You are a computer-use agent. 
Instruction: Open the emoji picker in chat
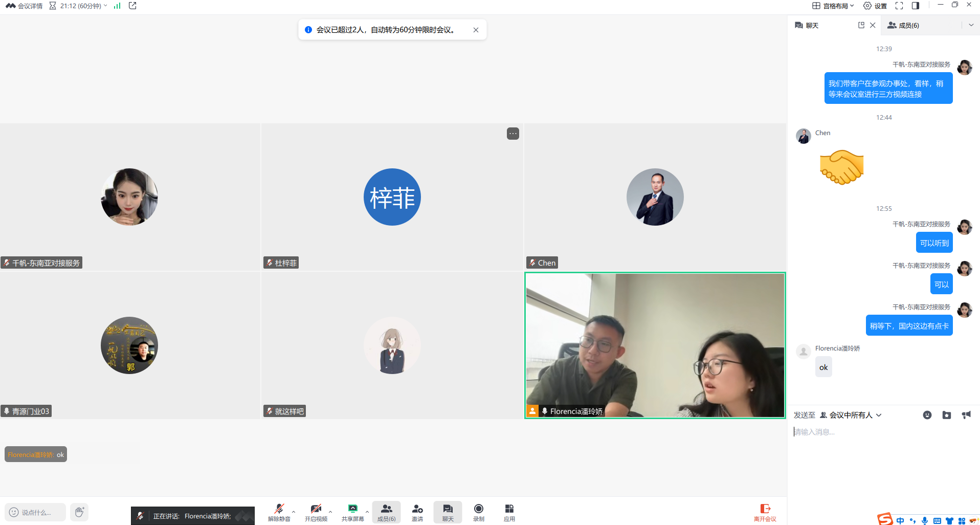(927, 415)
